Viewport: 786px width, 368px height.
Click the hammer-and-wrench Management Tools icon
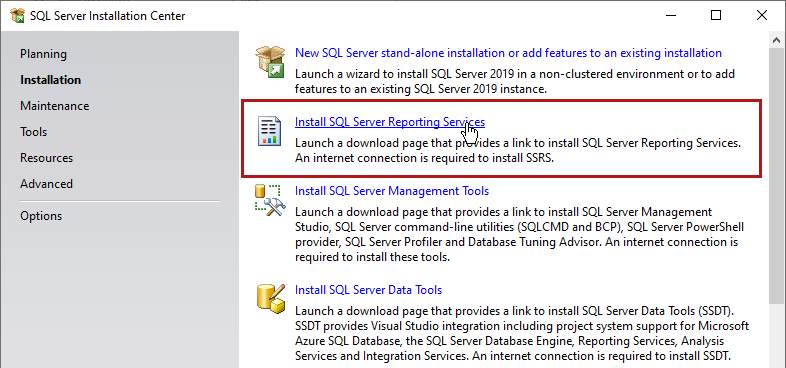click(270, 201)
